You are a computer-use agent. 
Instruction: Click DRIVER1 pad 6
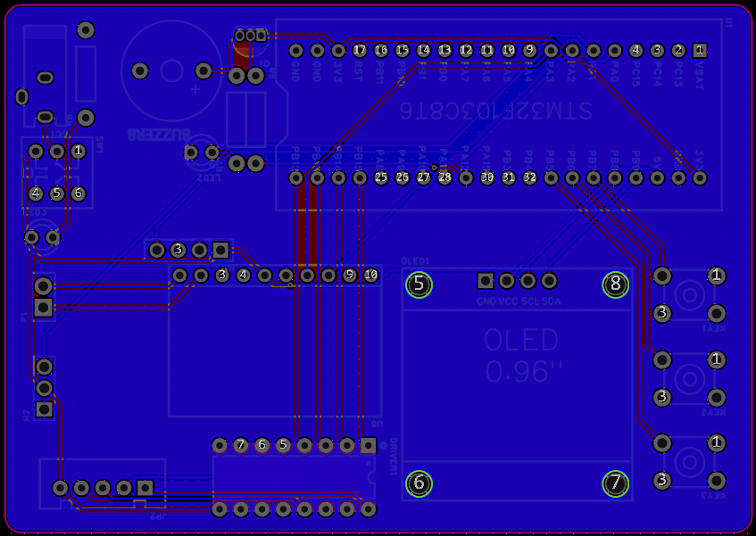tap(262, 445)
